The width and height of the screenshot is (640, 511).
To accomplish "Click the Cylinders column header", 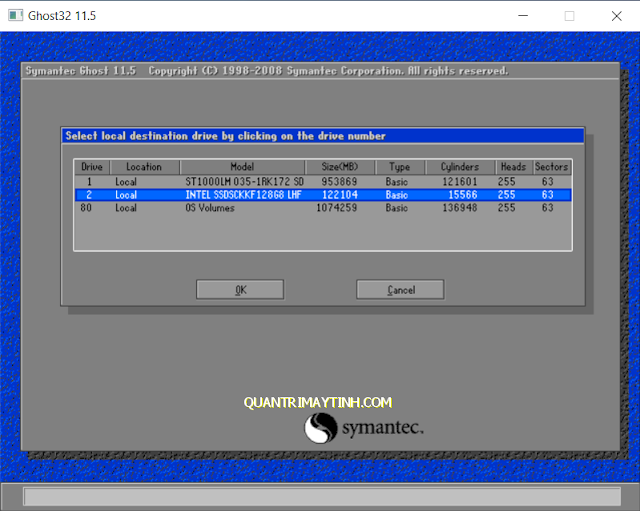I will 460,167.
